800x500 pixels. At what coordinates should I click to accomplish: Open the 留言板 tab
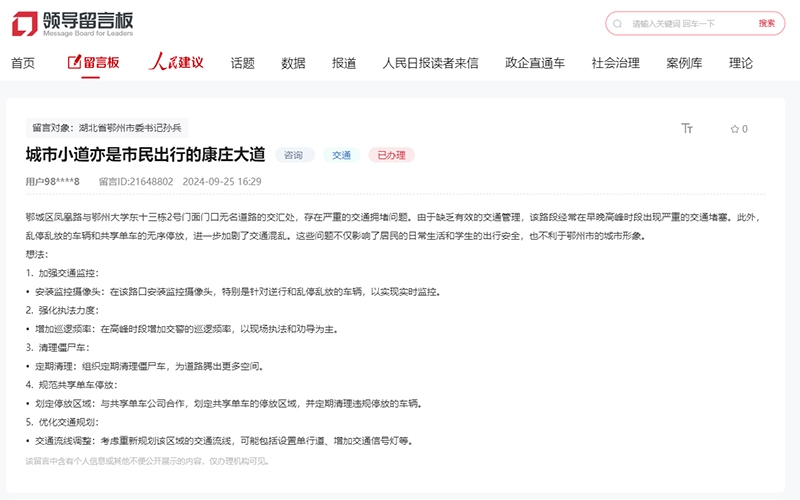[x=93, y=62]
